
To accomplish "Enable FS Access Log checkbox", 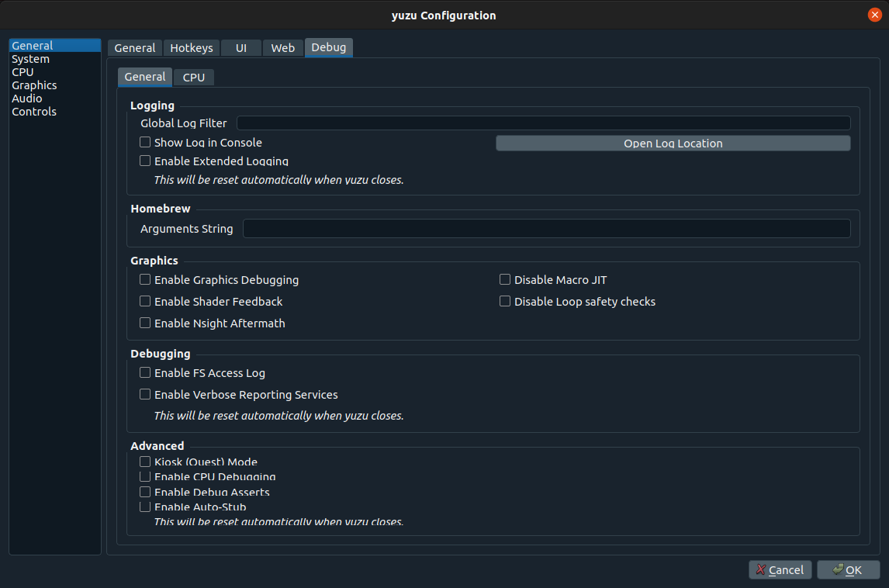I will 145,373.
